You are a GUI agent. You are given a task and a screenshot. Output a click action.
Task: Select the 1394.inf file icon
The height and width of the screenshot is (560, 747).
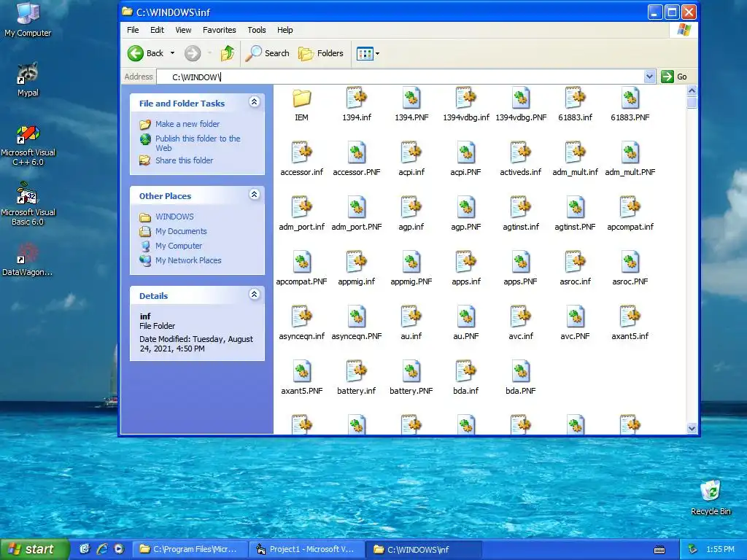tap(356, 98)
